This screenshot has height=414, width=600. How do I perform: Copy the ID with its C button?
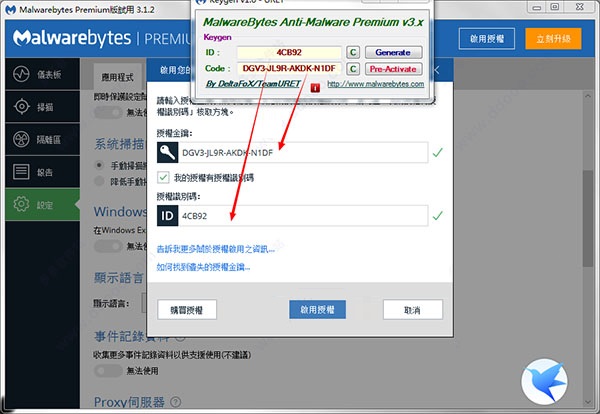tap(353, 52)
